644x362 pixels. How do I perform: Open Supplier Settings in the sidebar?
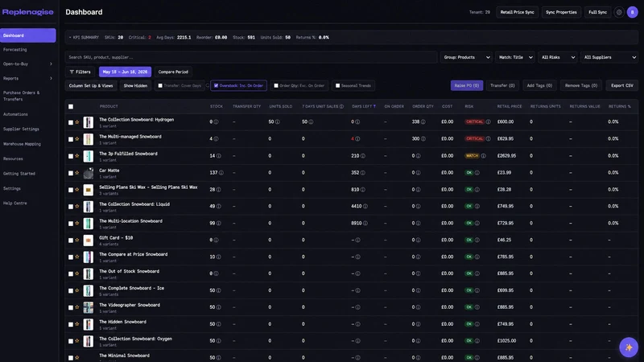click(x=22, y=130)
